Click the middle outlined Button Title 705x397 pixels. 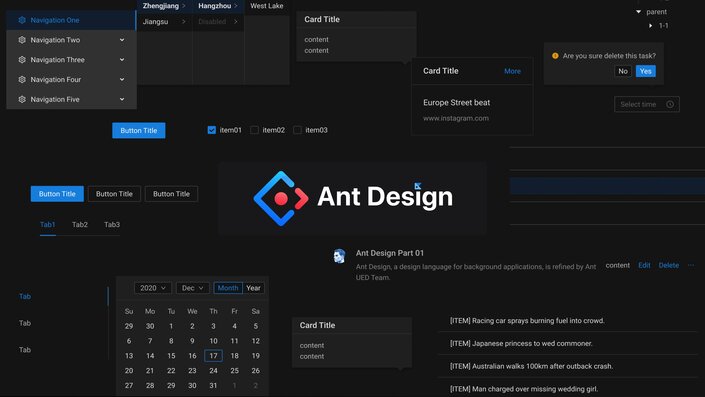(114, 194)
